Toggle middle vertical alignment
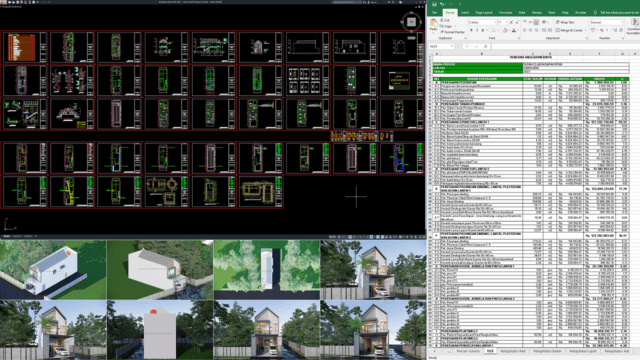 coord(531,22)
